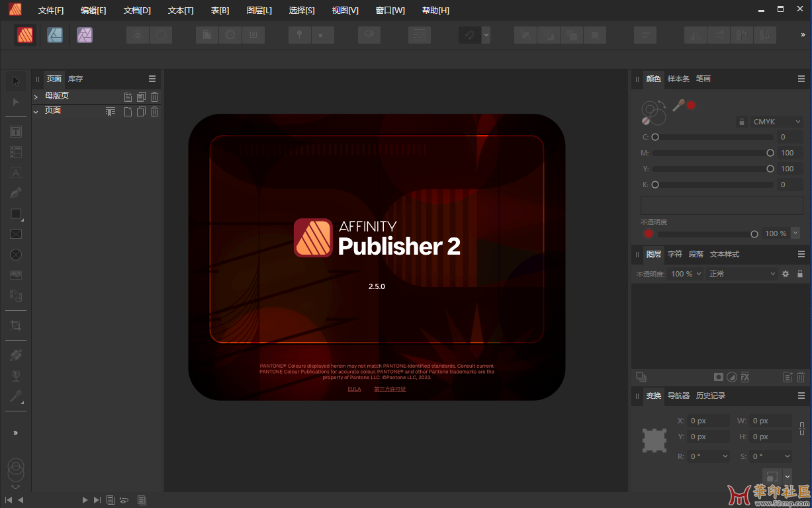The height and width of the screenshot is (508, 812).
Task: Open the color opacity dropdown arrow
Action: [x=795, y=233]
